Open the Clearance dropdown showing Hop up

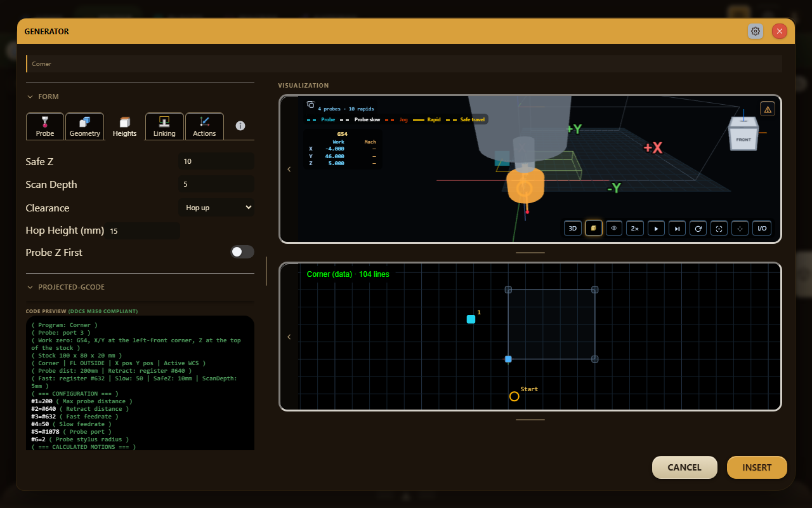[x=216, y=208]
